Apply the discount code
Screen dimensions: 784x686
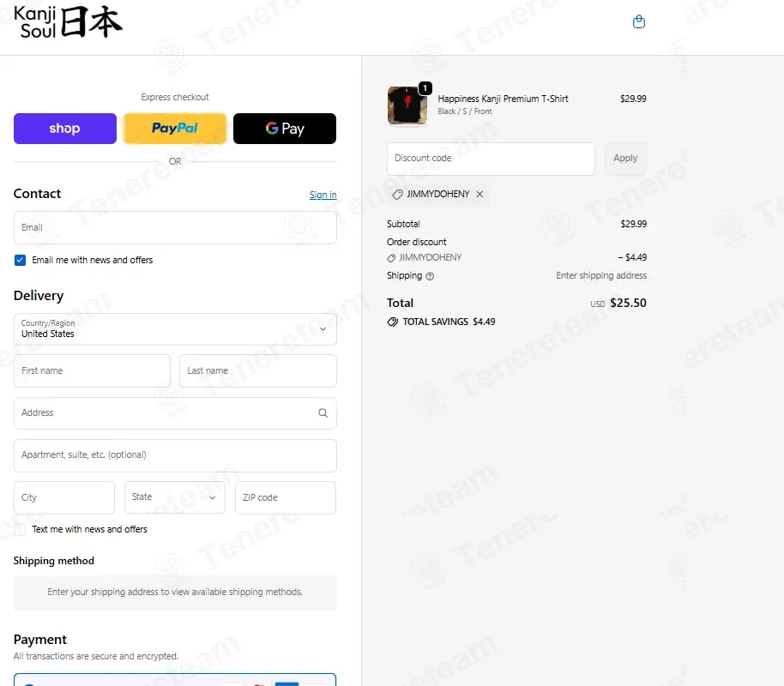pos(625,159)
